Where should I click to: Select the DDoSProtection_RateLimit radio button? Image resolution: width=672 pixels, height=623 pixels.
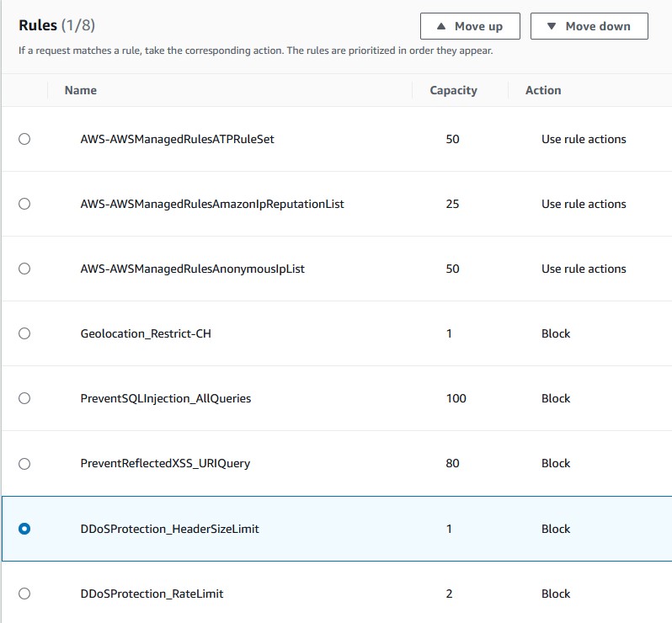coord(24,594)
